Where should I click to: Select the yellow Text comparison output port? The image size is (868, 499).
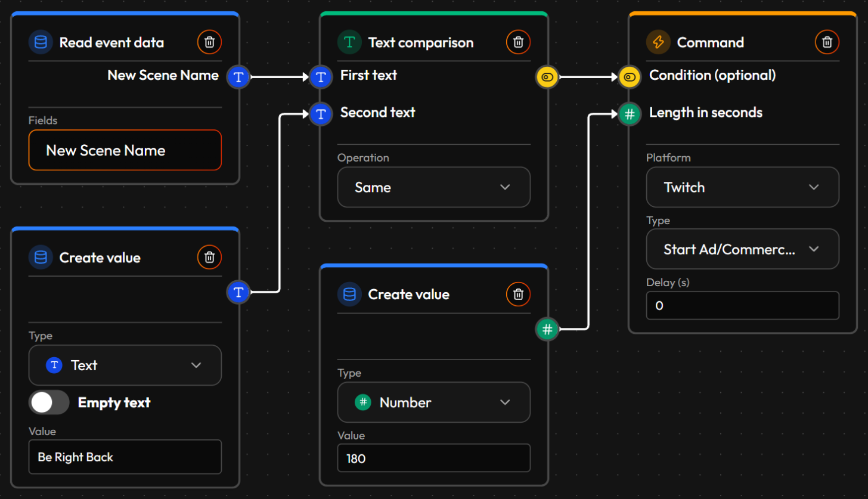click(x=547, y=76)
